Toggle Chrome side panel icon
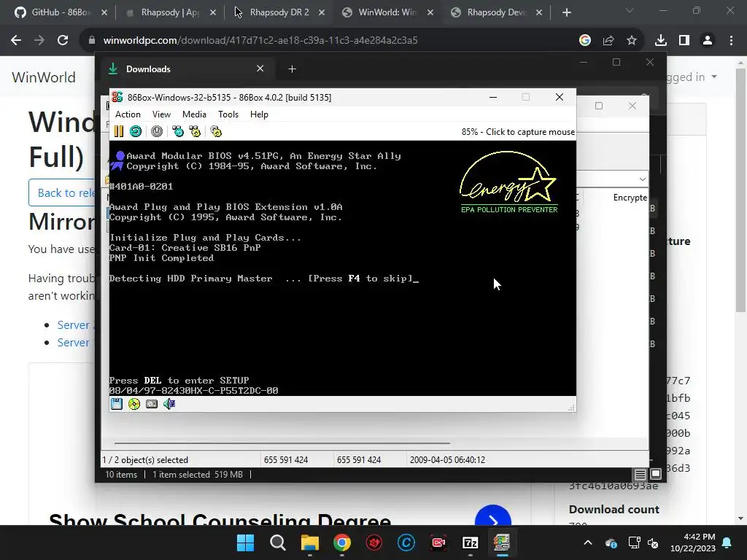Screen dimensions: 747x560 coord(684,41)
